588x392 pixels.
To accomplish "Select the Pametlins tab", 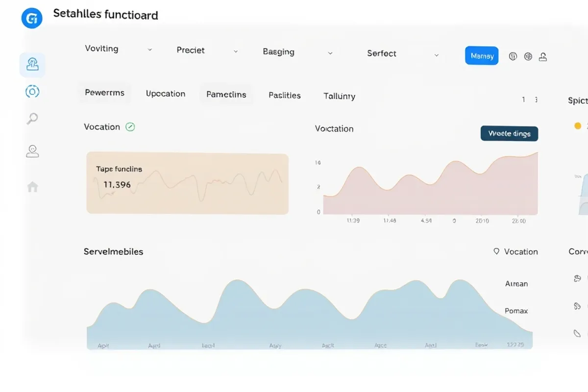I will coord(226,95).
